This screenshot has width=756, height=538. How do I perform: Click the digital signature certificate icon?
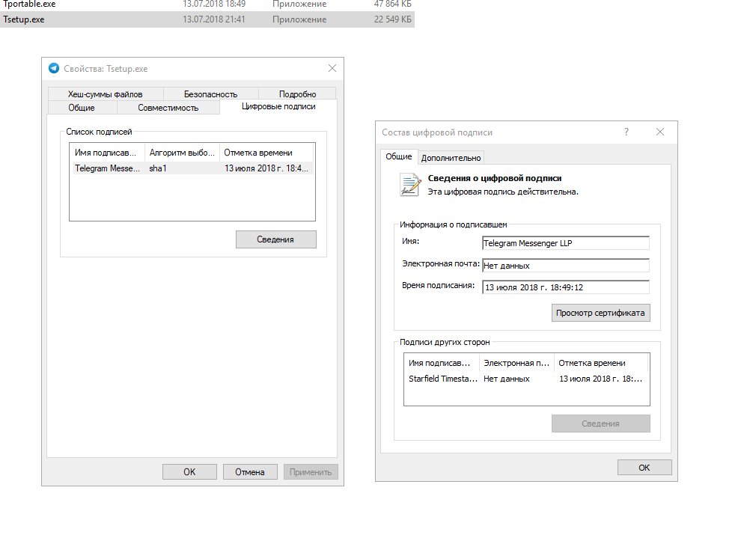[x=410, y=185]
